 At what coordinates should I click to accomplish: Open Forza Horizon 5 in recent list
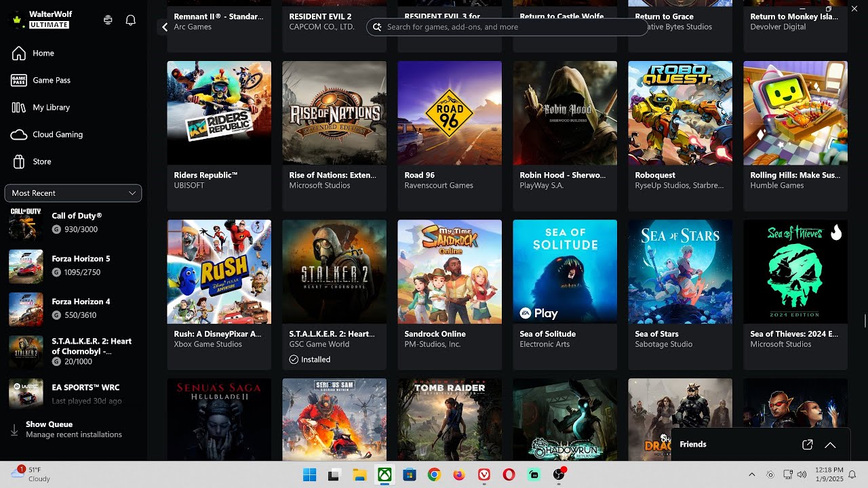(x=73, y=266)
